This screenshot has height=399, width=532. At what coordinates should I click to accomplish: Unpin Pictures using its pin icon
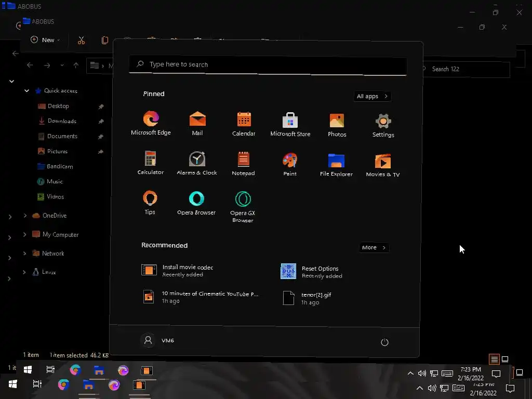click(101, 152)
